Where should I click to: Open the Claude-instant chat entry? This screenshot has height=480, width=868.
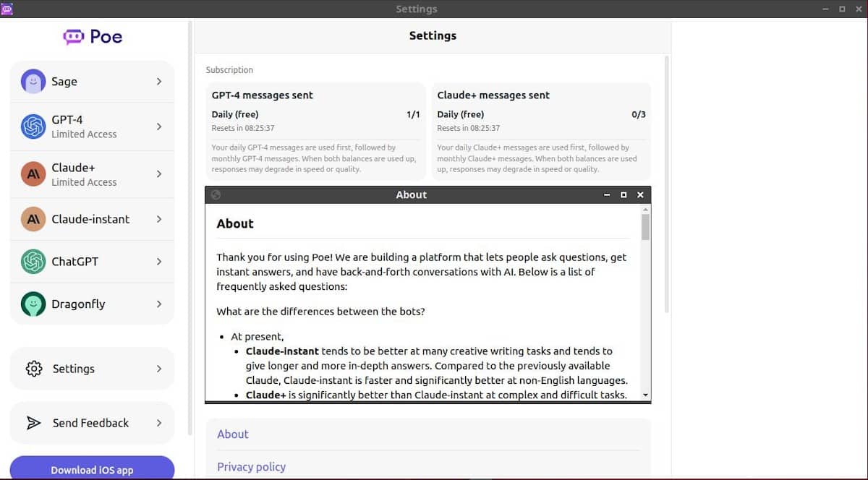90,219
